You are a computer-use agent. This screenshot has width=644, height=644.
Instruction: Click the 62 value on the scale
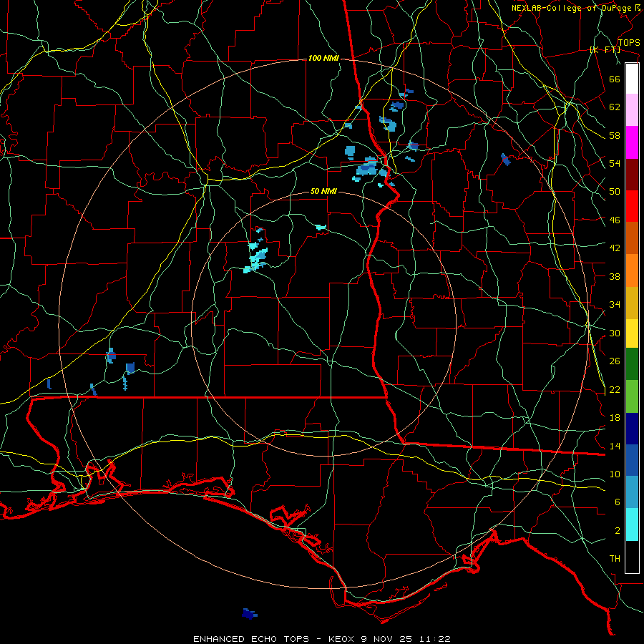point(615,107)
